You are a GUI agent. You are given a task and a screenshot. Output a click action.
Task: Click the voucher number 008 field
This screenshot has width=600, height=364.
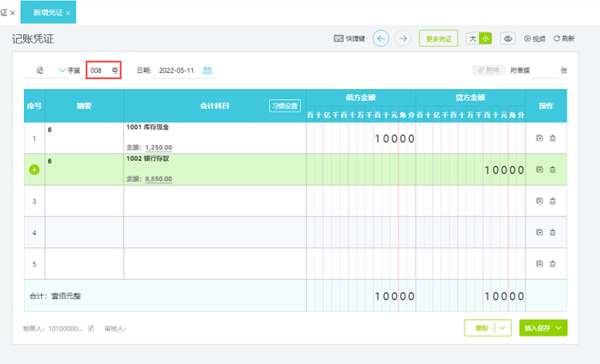click(x=97, y=70)
